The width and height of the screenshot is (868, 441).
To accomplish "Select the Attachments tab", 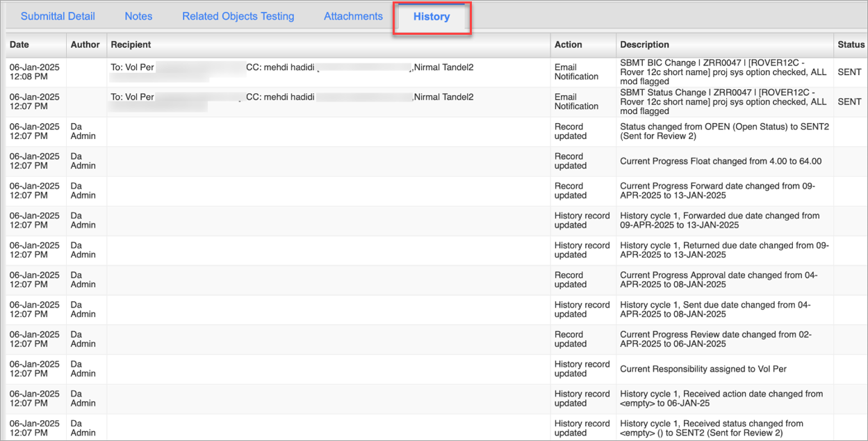I will [353, 16].
